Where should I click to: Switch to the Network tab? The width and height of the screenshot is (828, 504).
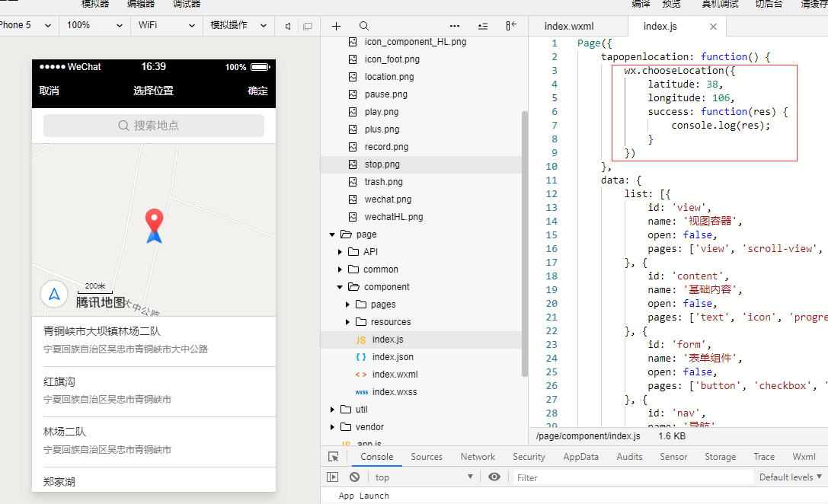pyautogui.click(x=478, y=457)
